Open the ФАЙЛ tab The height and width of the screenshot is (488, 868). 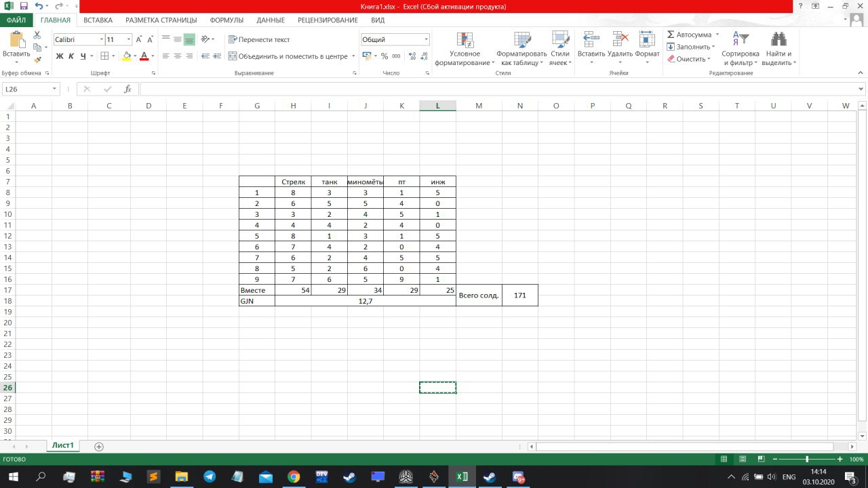pyautogui.click(x=16, y=20)
